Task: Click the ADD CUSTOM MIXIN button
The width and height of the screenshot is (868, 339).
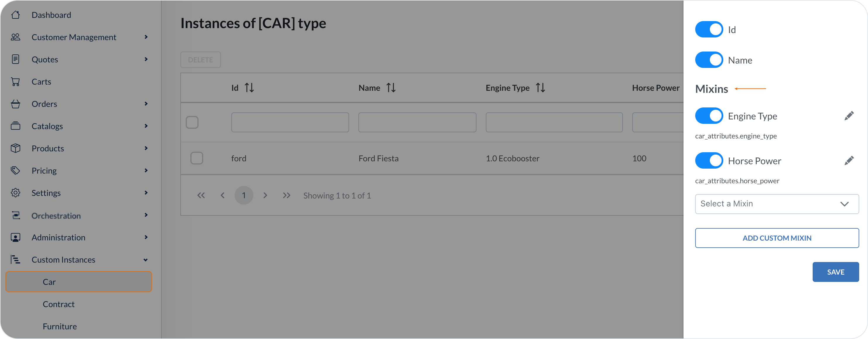Action: tap(777, 238)
